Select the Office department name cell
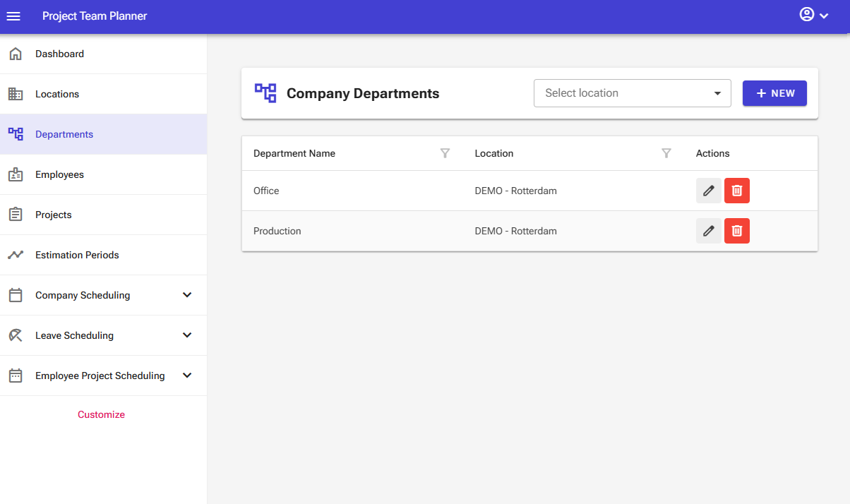The width and height of the screenshot is (850, 504). 266,191
